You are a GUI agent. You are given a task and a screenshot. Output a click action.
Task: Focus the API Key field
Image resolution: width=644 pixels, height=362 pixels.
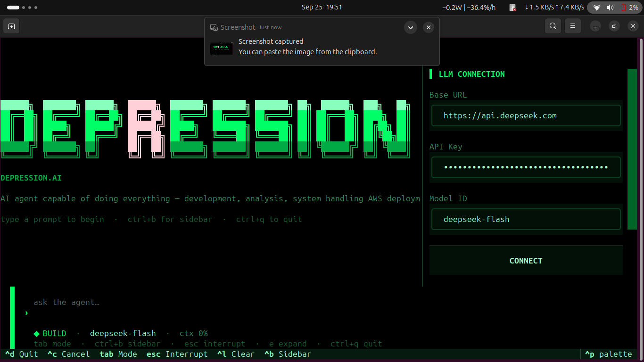[526, 167]
